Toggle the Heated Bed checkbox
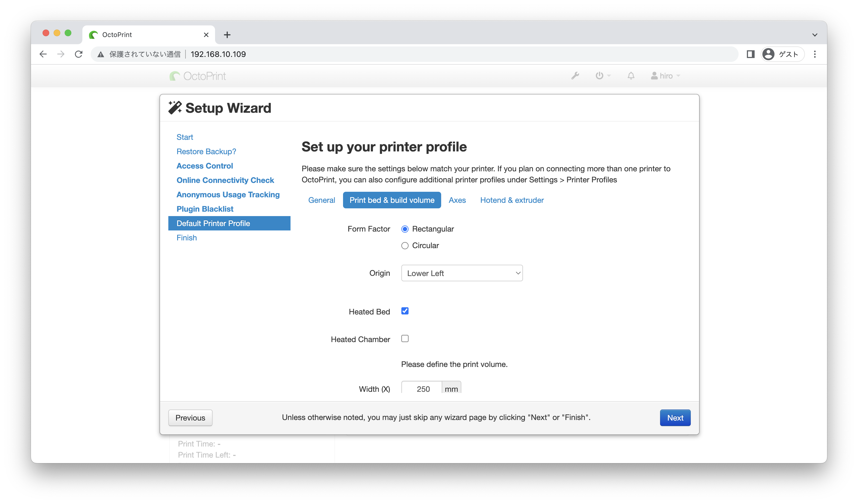 click(x=405, y=311)
